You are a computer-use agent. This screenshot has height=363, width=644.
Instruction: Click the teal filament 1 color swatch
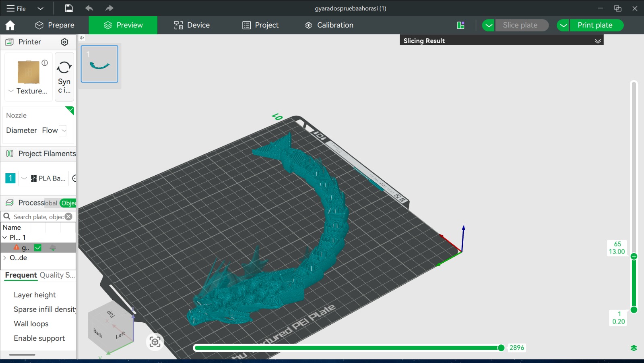point(10,178)
